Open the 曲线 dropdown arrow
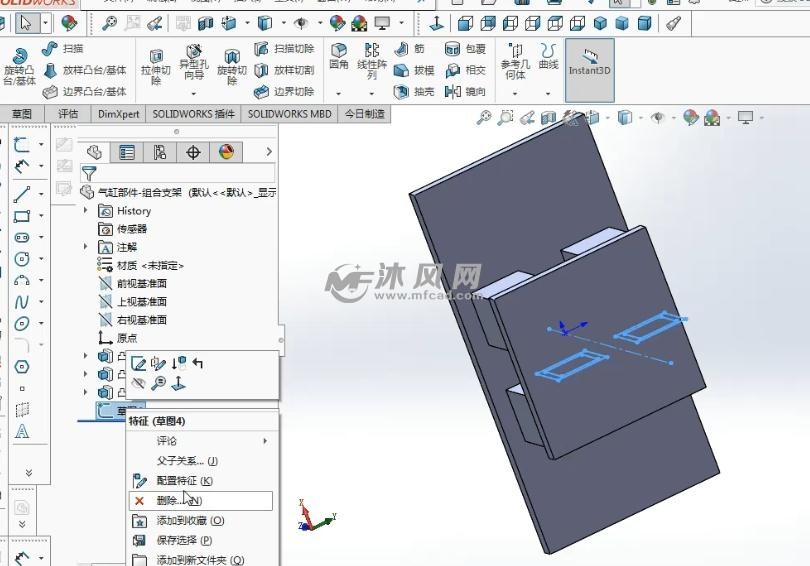Screen dimensions: 810x566 point(548,93)
